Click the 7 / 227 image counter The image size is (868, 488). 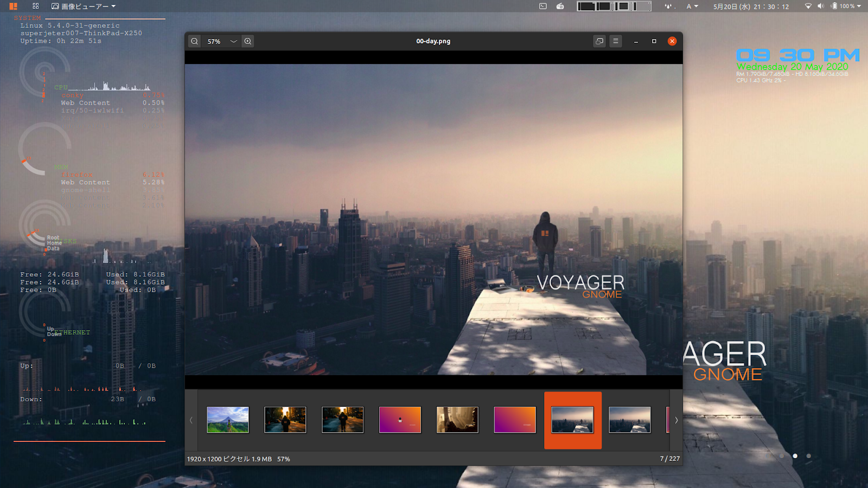coord(670,459)
